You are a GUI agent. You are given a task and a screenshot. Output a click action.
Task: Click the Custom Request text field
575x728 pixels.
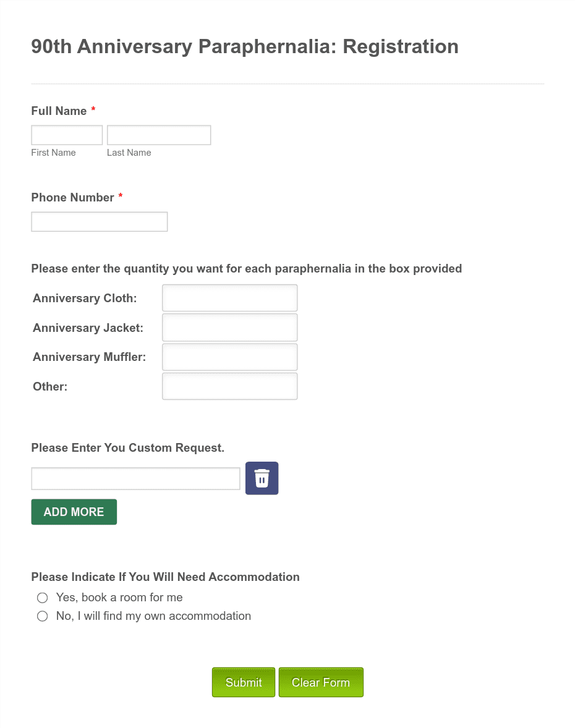pyautogui.click(x=135, y=479)
